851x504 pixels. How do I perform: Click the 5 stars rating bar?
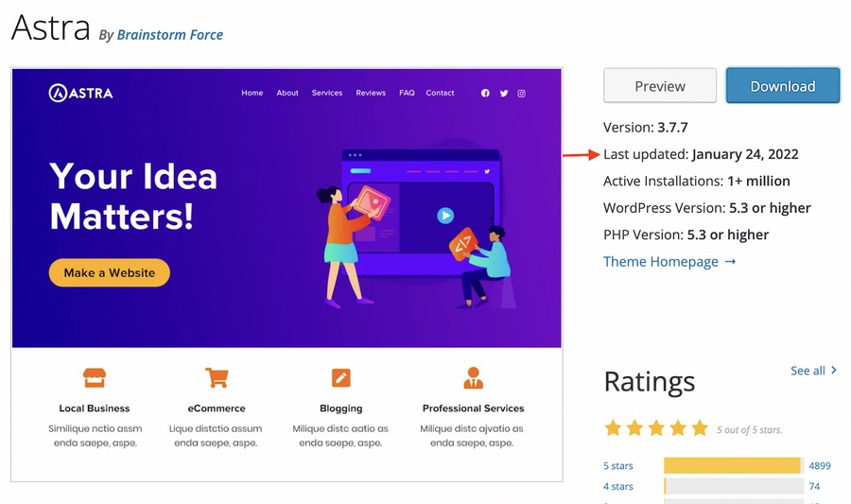(734, 465)
